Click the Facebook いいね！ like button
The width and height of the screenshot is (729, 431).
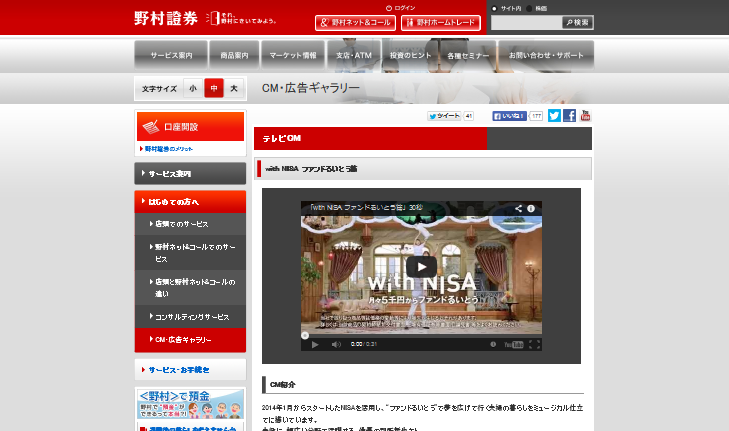(509, 116)
